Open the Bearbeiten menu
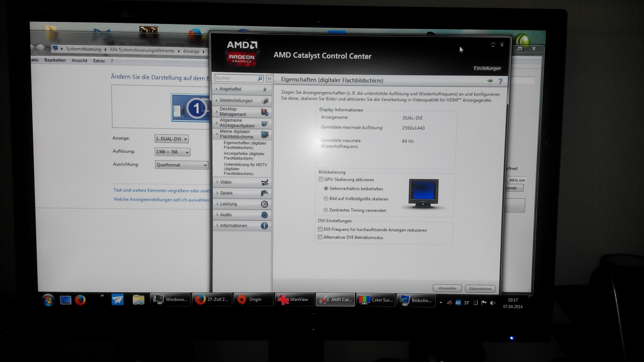644x362 pixels. [x=55, y=60]
